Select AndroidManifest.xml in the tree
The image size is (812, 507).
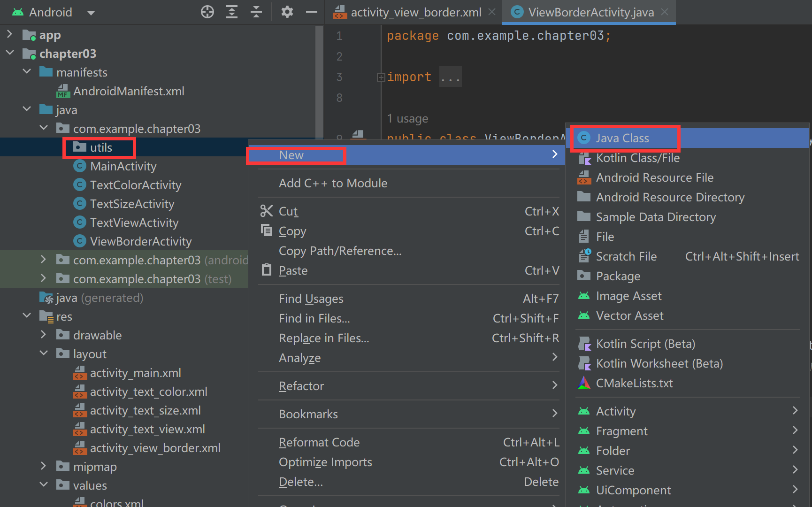point(120,91)
